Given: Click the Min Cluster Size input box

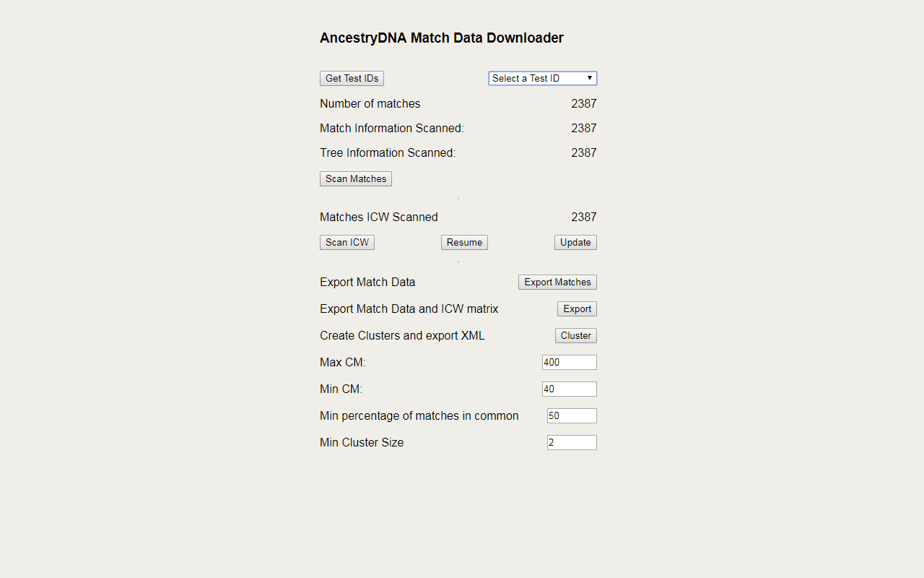Looking at the screenshot, I should click(x=571, y=442).
